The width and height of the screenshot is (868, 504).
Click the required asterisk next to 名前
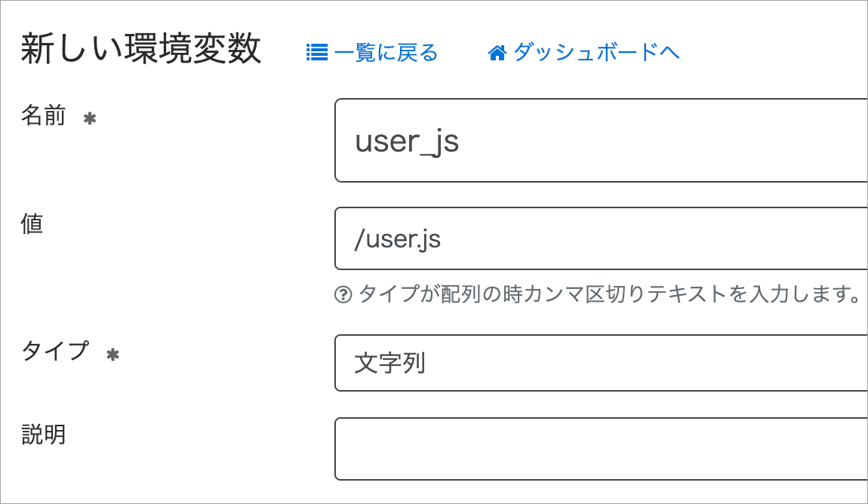coord(90,118)
